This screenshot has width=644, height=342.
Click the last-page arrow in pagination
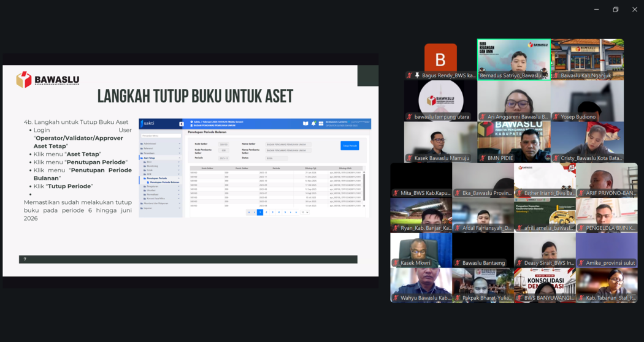tap(296, 212)
